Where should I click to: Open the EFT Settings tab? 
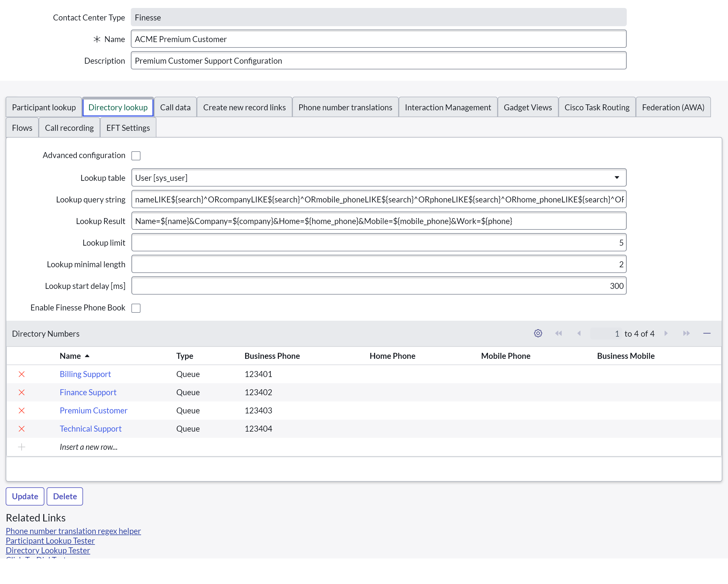click(128, 128)
